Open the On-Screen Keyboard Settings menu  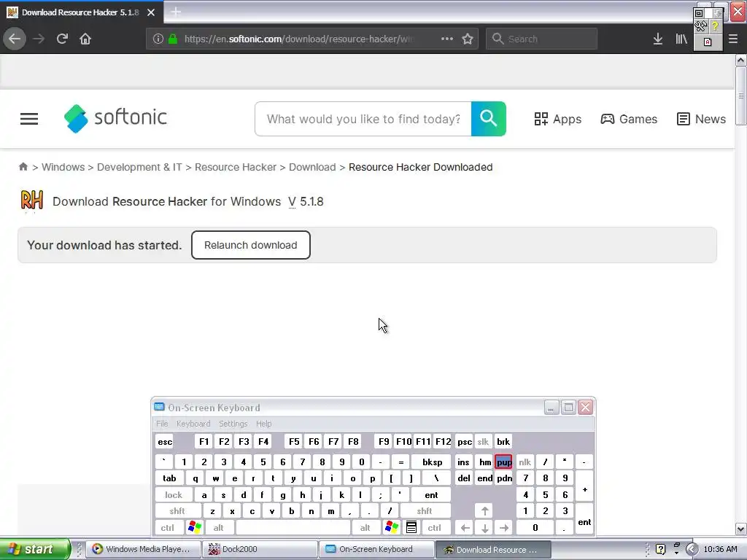[233, 424]
